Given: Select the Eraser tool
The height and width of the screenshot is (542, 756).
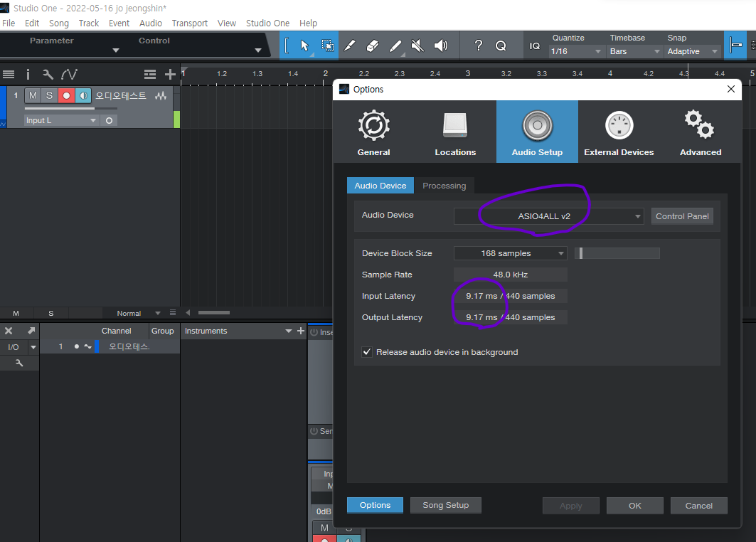Looking at the screenshot, I should click(x=373, y=46).
